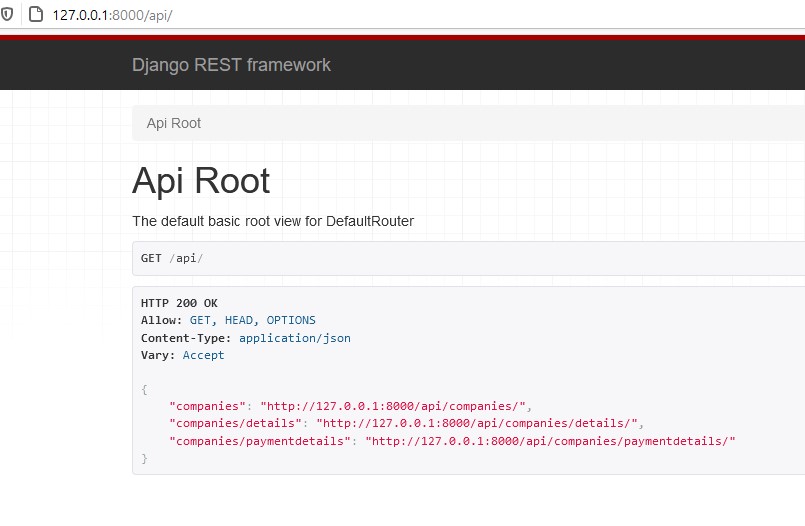Image resolution: width=805 pixels, height=526 pixels.
Task: Open the Django REST framework brand link
Action: pos(231,65)
